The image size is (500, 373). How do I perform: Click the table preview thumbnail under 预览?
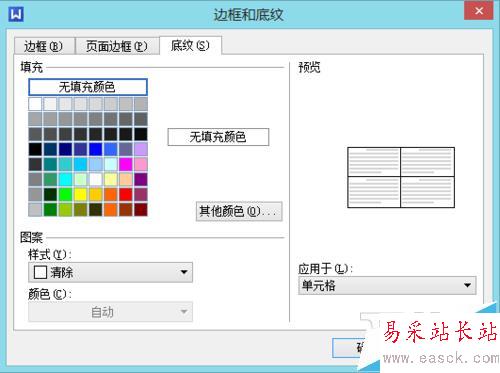pyautogui.click(x=401, y=177)
